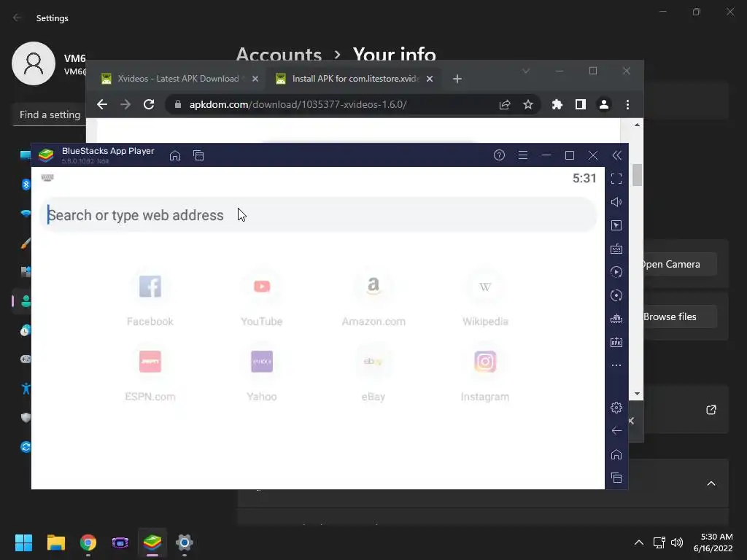Open BlueStacks help question mark icon
This screenshot has height=560, width=747.
[x=499, y=155]
